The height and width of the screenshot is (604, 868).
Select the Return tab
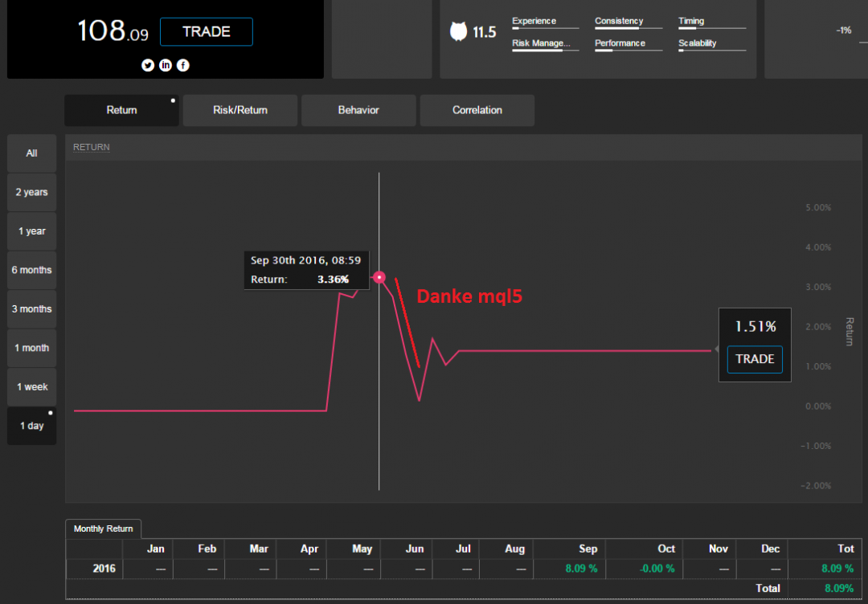tap(121, 110)
